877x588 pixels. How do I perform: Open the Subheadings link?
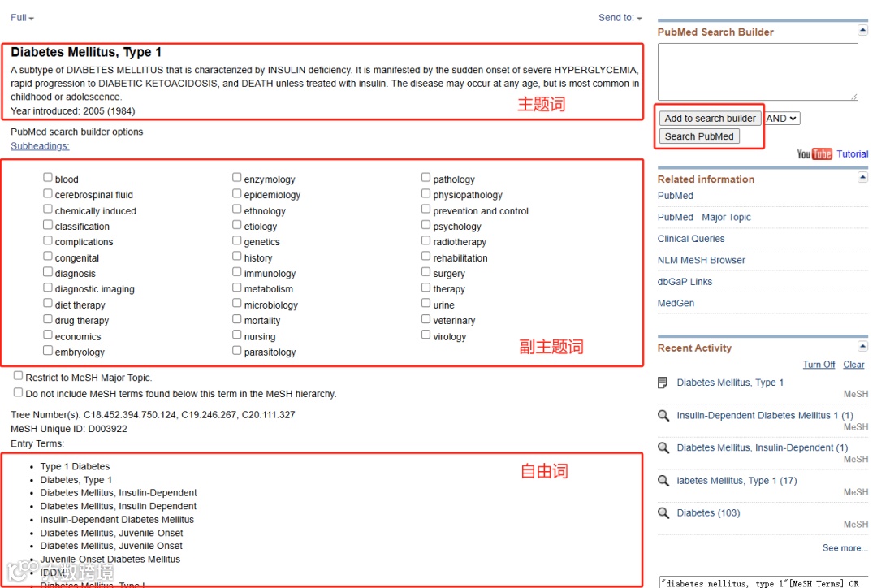pyautogui.click(x=40, y=146)
